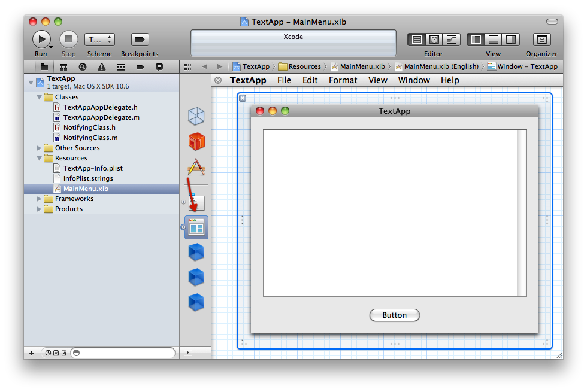Expand the Frameworks group
The height and width of the screenshot is (392, 587).
tap(39, 199)
